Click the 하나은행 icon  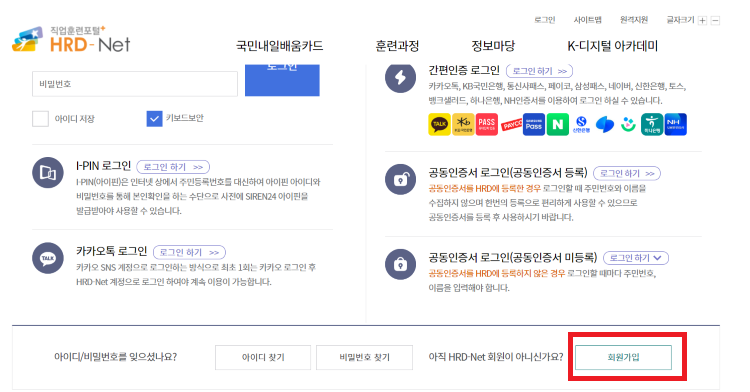click(x=652, y=125)
